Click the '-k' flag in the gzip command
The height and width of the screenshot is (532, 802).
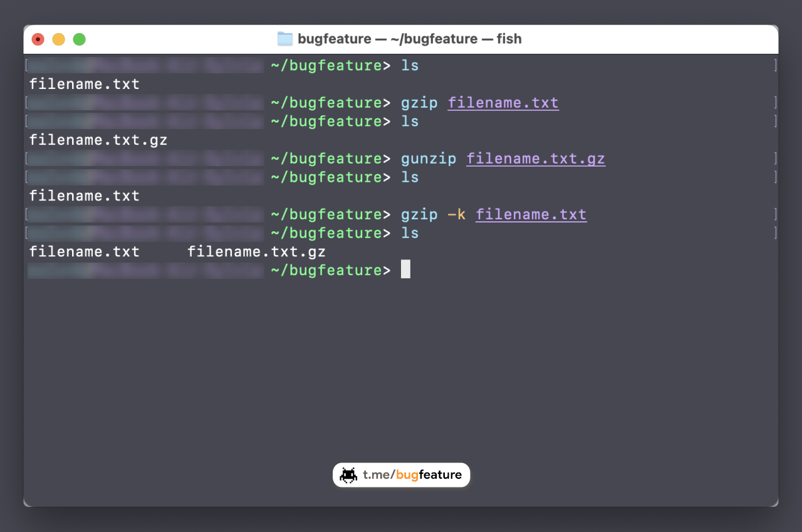point(457,215)
